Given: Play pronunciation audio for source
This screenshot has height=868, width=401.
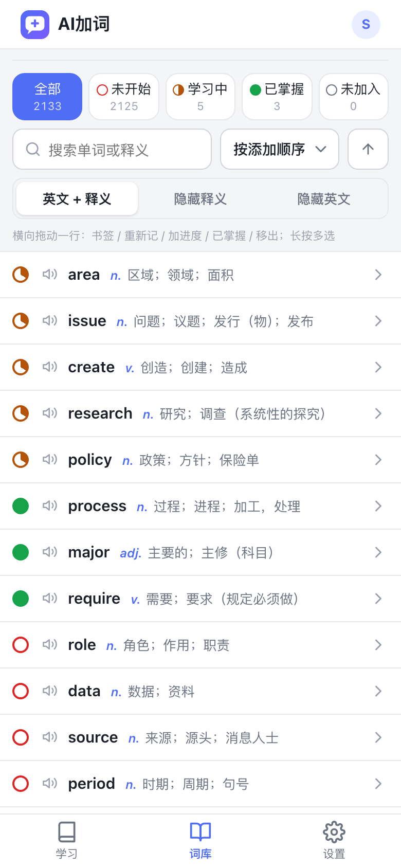Looking at the screenshot, I should 50,737.
